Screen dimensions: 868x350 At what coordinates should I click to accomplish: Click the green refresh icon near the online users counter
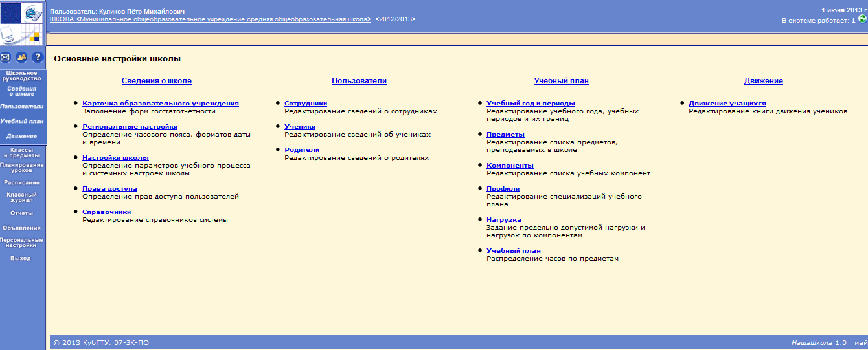point(862,19)
